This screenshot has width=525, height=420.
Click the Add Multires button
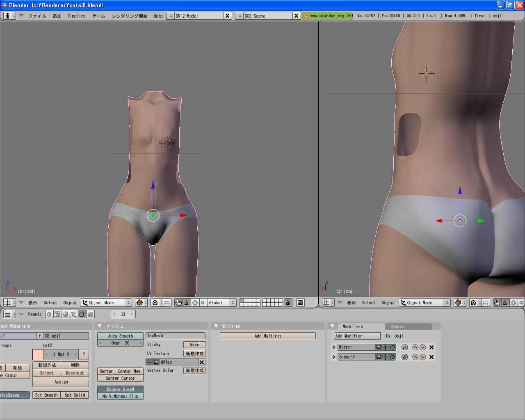click(268, 336)
